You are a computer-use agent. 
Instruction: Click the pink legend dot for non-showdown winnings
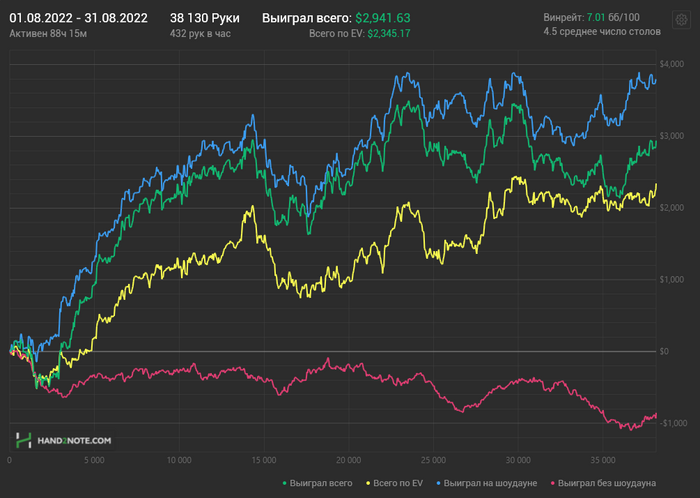pyautogui.click(x=553, y=484)
